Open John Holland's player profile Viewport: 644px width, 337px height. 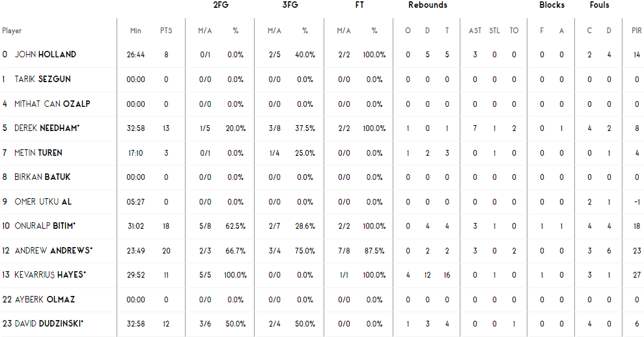46,54
